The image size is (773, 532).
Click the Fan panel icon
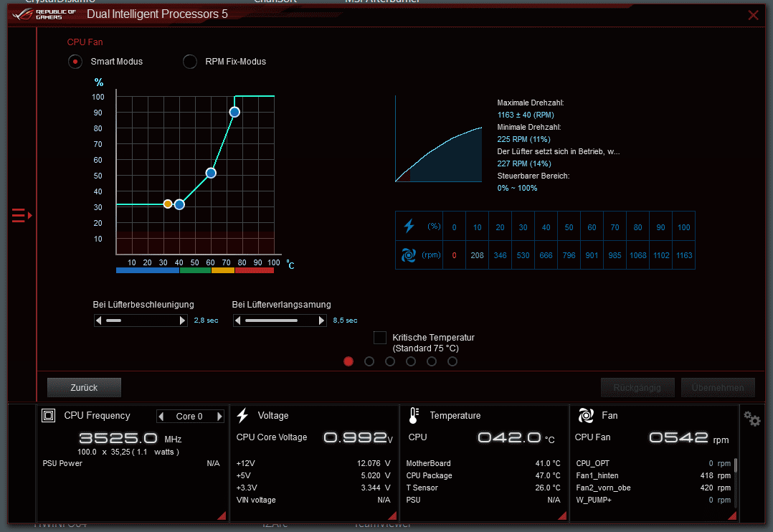point(586,416)
